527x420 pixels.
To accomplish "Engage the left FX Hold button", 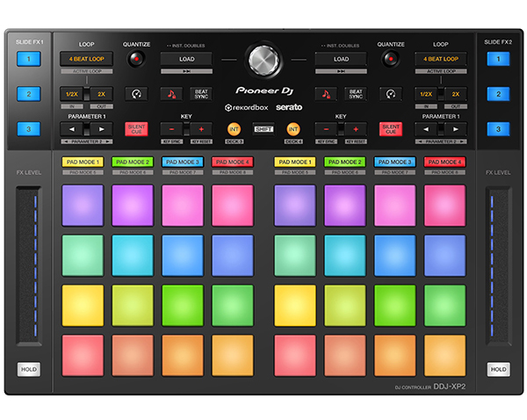I will (29, 369).
